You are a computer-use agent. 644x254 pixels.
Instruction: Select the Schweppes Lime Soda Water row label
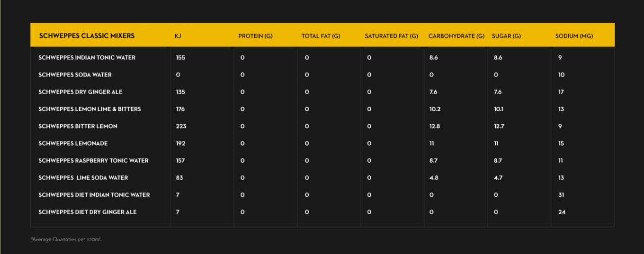tap(83, 178)
